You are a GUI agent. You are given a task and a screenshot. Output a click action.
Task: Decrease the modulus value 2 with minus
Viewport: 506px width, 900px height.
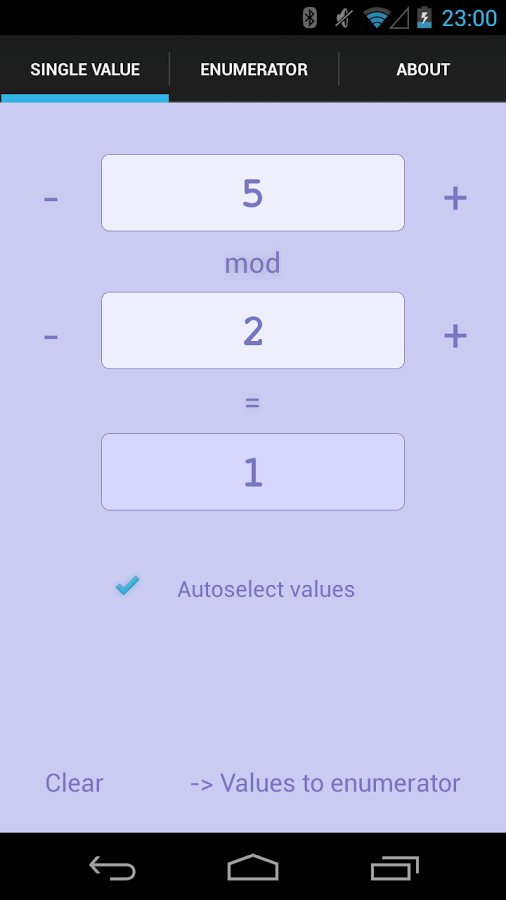point(50,336)
